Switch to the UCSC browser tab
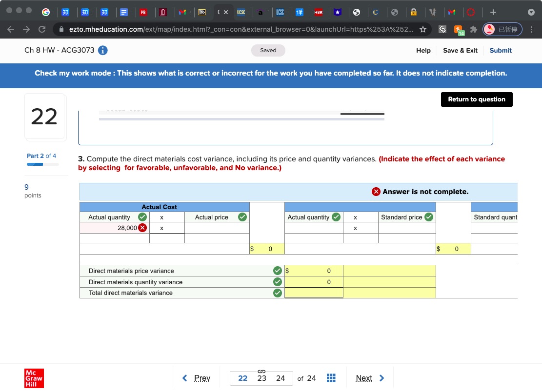Viewport: 542px width, 392px height. (242, 12)
